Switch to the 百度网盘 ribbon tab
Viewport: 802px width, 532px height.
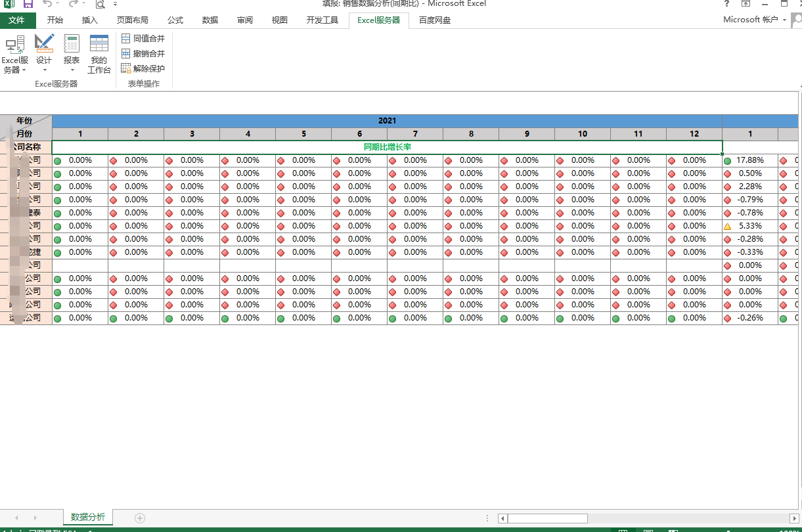pyautogui.click(x=435, y=20)
